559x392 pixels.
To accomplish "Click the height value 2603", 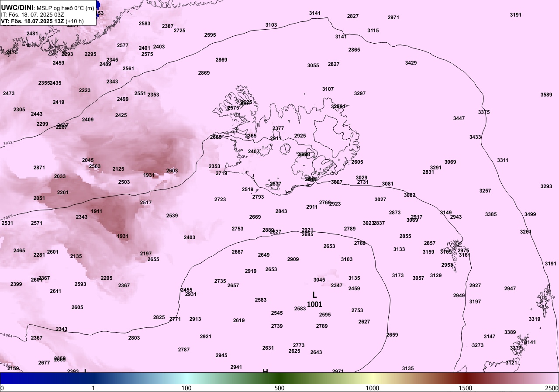I will (172, 171).
